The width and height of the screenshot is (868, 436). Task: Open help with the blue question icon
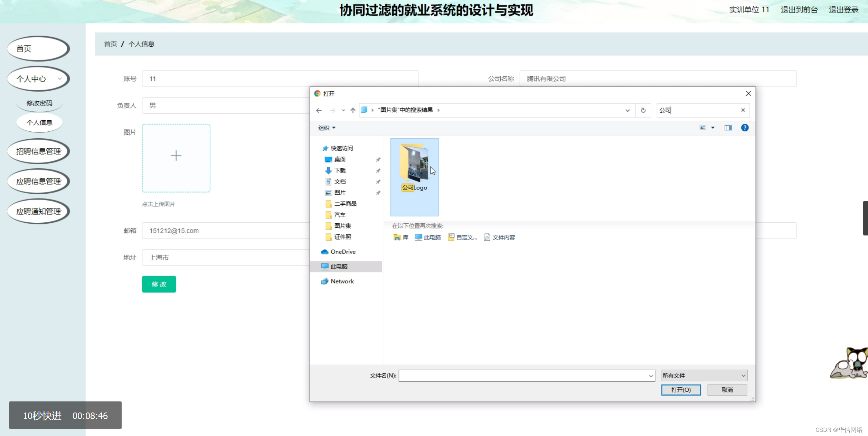pos(745,128)
